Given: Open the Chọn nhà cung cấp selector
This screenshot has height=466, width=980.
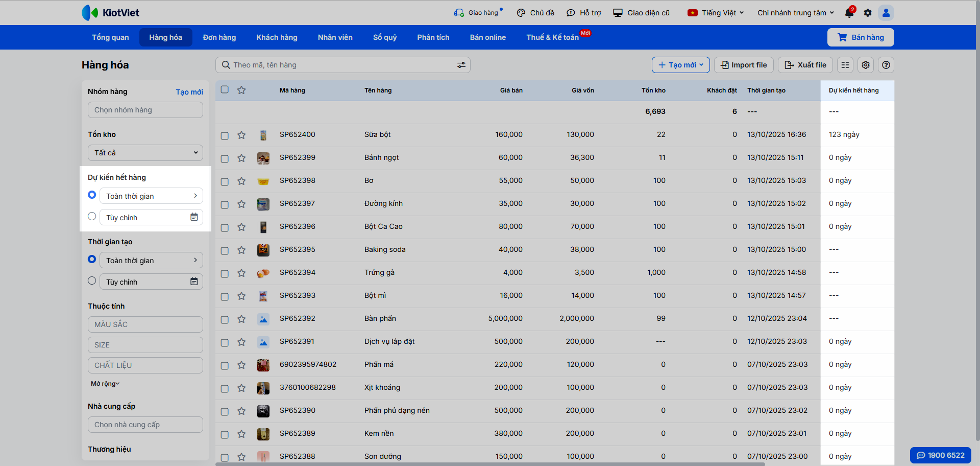Looking at the screenshot, I should [145, 425].
